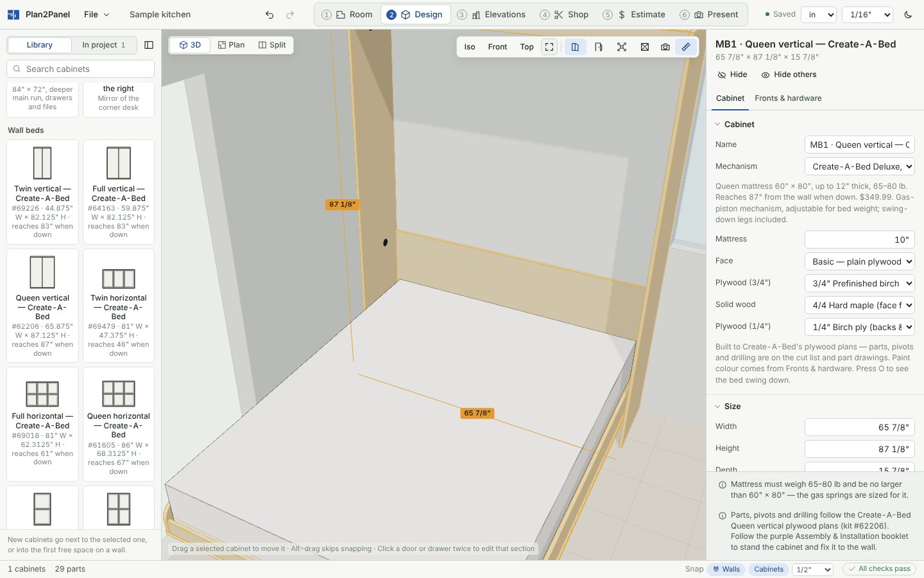Click the undo arrow icon
The height and width of the screenshot is (578, 924).
point(269,15)
